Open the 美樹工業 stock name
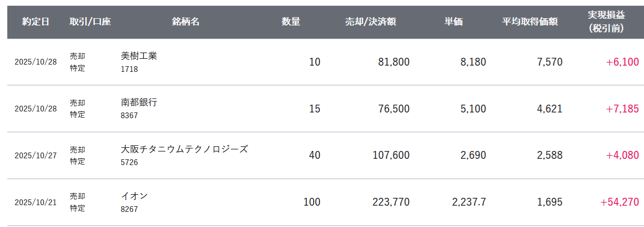 tap(139, 56)
